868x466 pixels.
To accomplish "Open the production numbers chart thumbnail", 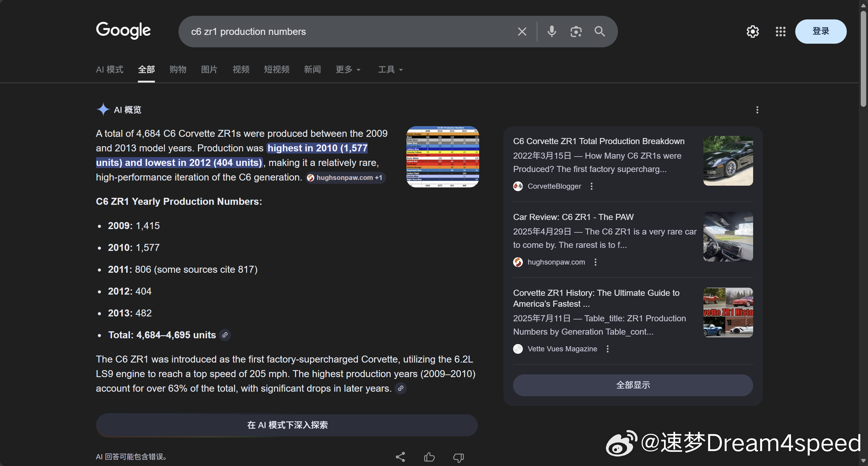I will (442, 157).
